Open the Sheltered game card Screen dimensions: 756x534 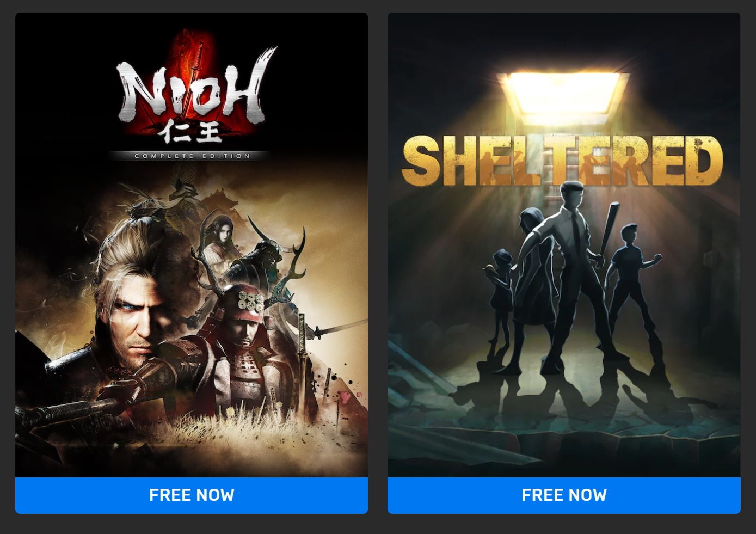click(564, 245)
